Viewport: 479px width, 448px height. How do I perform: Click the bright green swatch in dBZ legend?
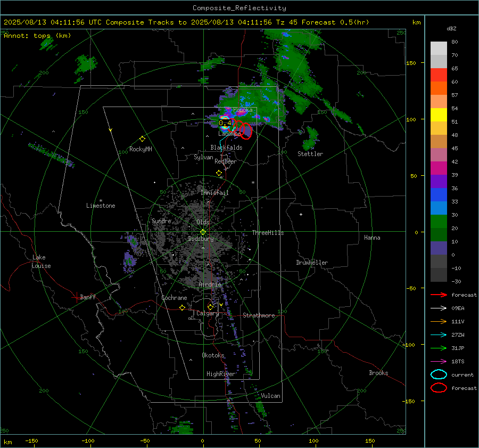pyautogui.click(x=439, y=222)
